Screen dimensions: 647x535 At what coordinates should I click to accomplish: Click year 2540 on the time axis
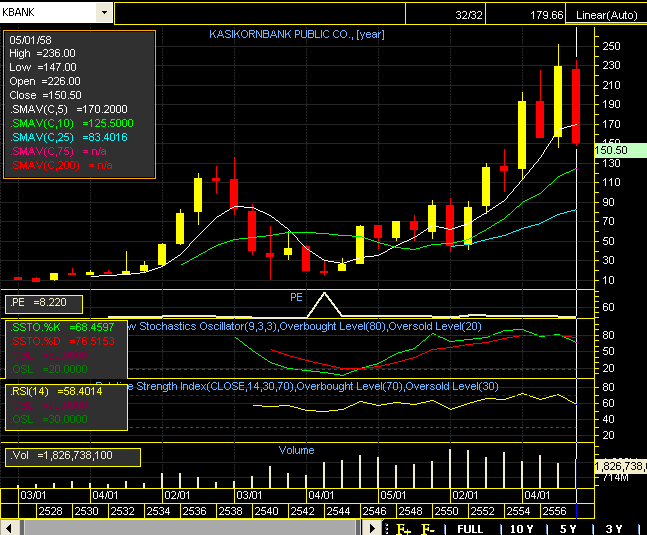266,511
